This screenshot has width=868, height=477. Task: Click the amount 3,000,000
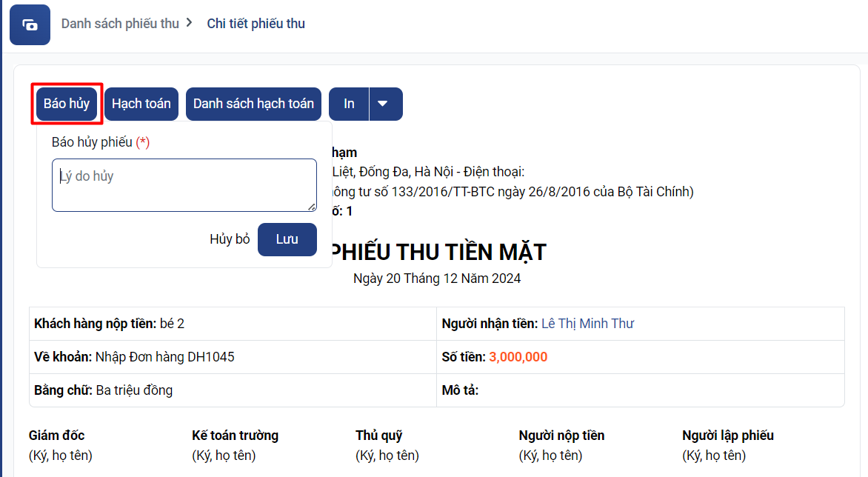(x=518, y=357)
